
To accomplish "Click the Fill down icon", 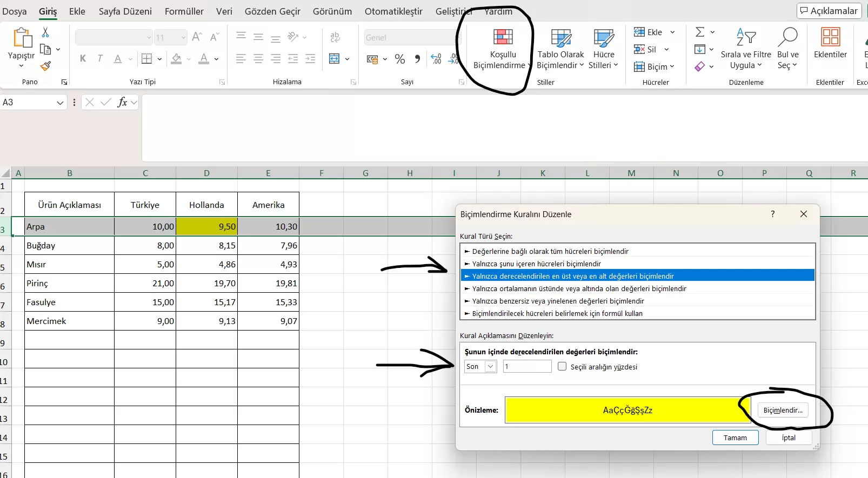I will (x=700, y=50).
